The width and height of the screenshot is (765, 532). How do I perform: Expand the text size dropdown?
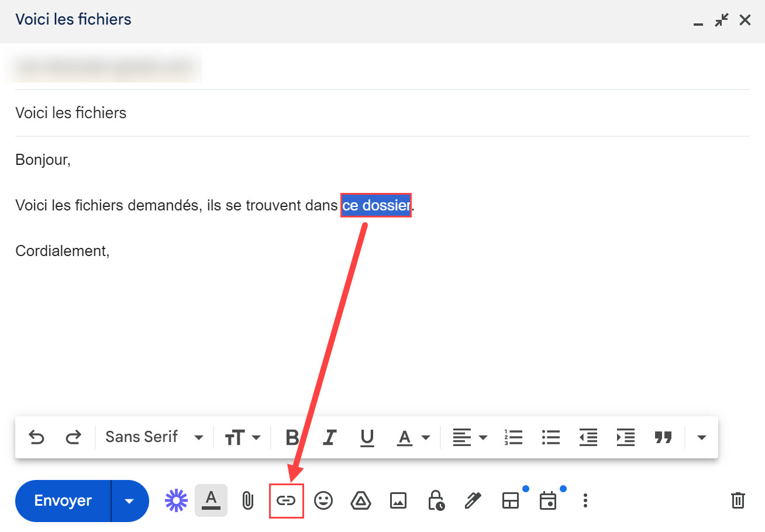pyautogui.click(x=243, y=437)
